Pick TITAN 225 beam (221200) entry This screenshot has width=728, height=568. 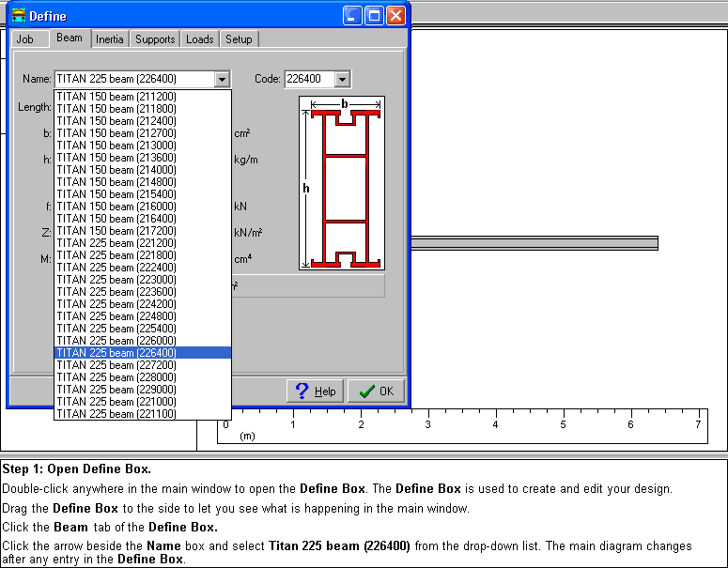(x=116, y=243)
